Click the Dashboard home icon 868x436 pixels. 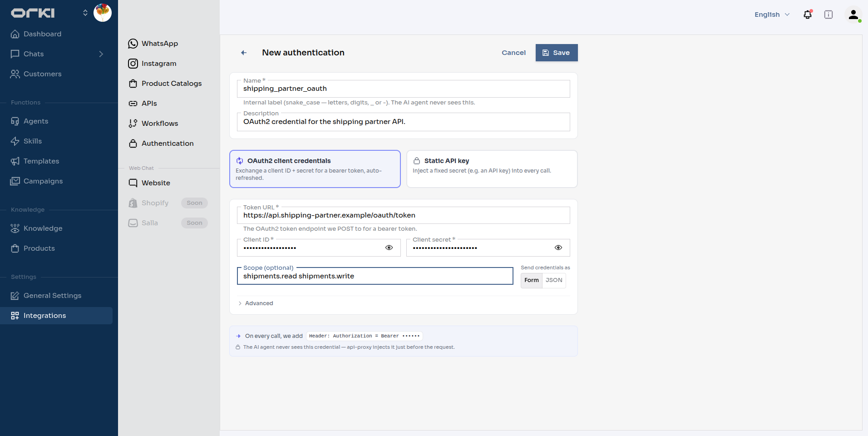pyautogui.click(x=15, y=34)
